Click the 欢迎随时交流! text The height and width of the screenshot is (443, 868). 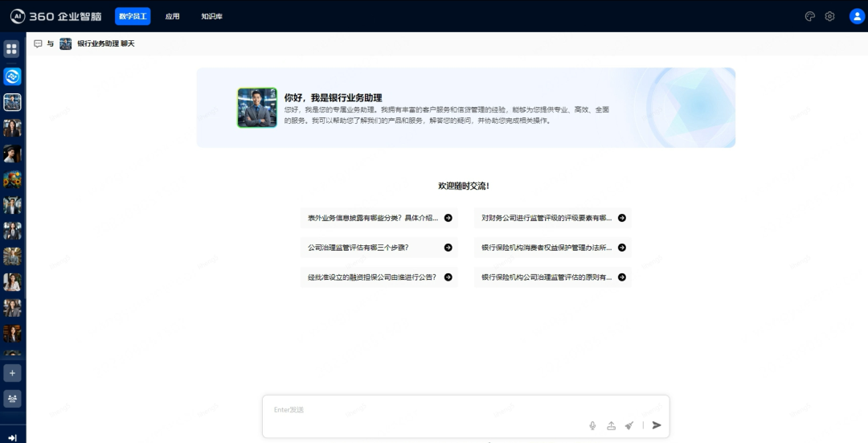pyautogui.click(x=464, y=186)
